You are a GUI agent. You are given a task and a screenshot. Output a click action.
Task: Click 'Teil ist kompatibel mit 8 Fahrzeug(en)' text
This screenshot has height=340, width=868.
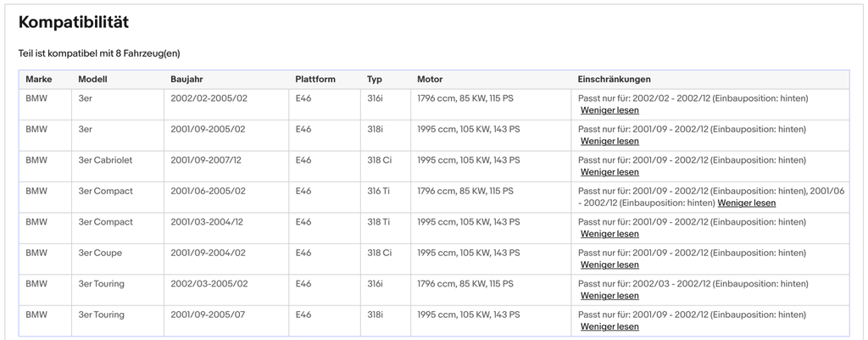tap(99, 53)
